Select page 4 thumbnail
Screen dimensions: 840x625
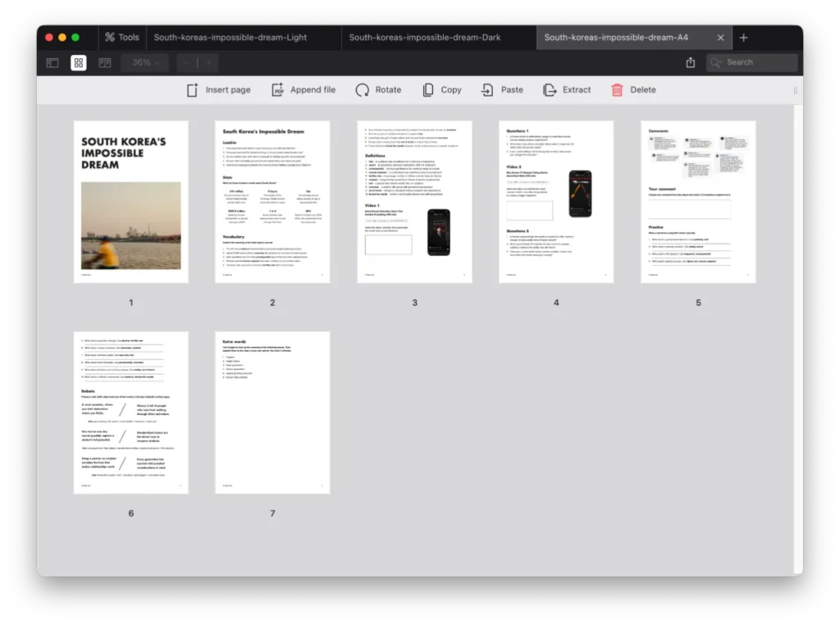[x=556, y=202]
